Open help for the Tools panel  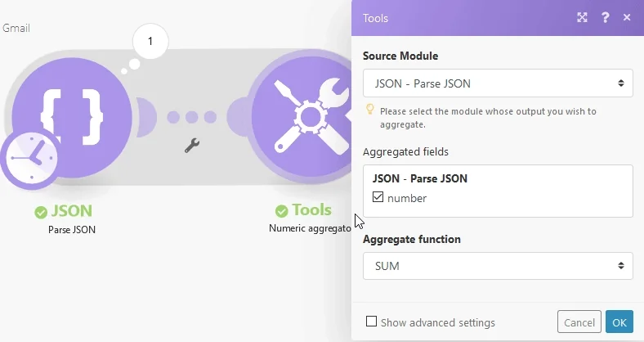[x=605, y=17]
